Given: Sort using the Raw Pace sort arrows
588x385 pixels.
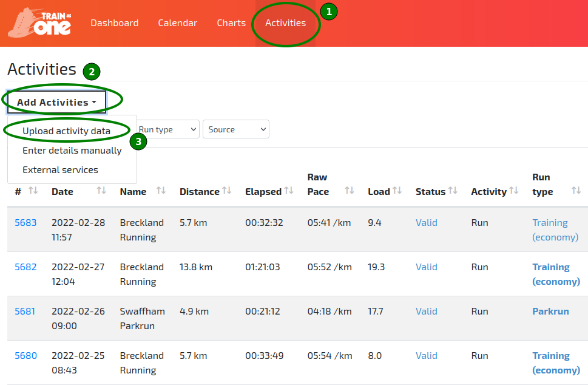Looking at the screenshot, I should click(350, 191).
